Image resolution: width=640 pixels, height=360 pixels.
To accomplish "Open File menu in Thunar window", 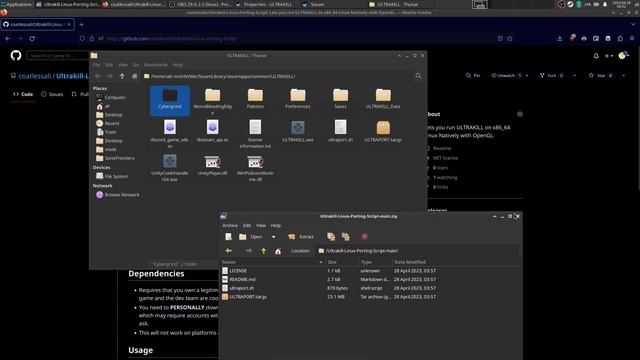I will coord(96,65).
